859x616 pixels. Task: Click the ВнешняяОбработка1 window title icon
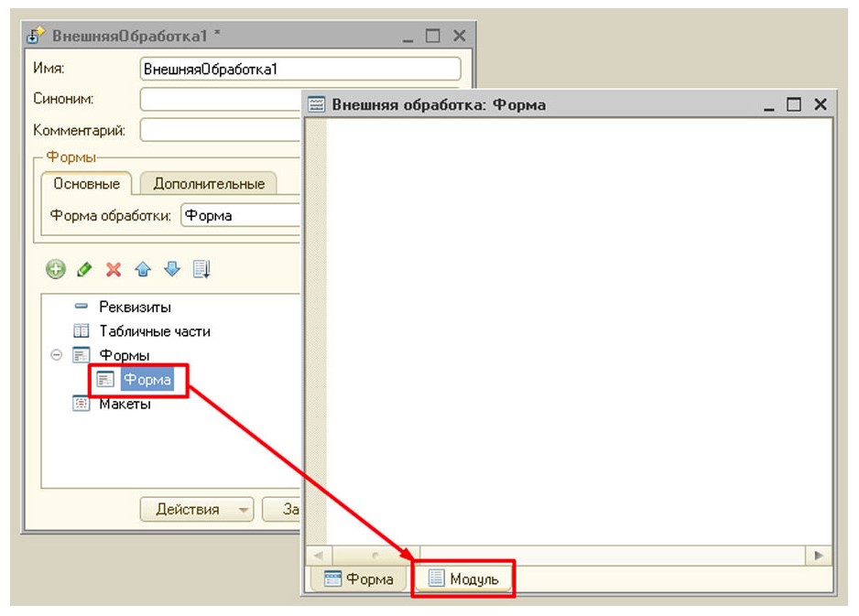pos(36,36)
